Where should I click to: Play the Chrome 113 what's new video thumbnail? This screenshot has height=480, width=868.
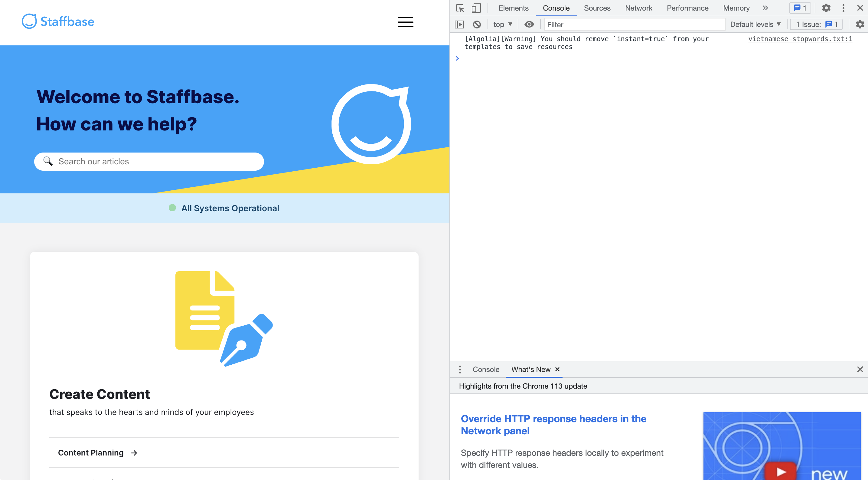(x=782, y=446)
